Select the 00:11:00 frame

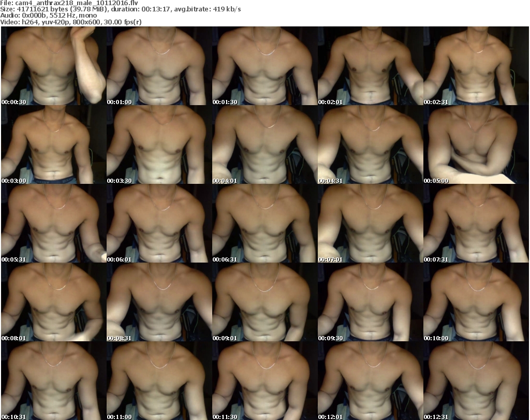[159, 381]
